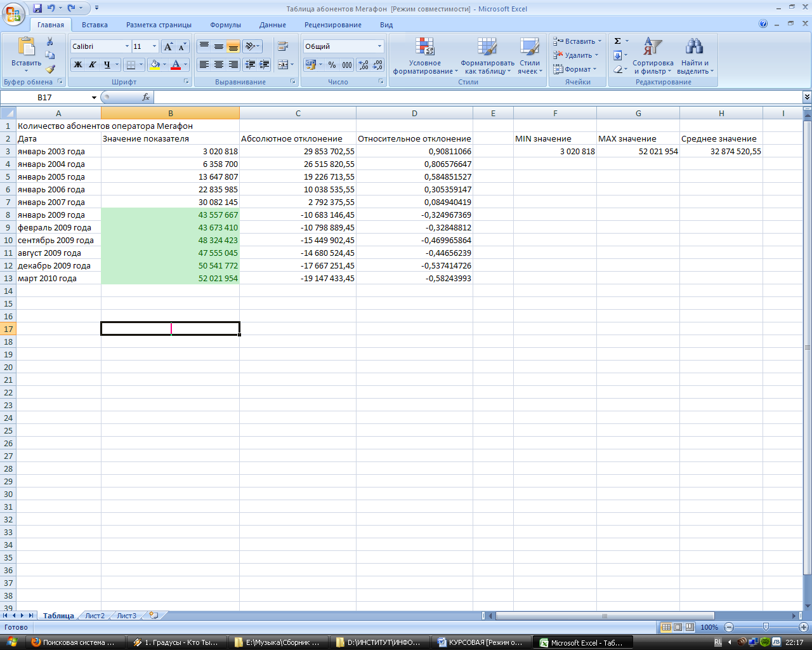The image size is (812, 650).
Task: Decrease decimal places
Action: click(x=378, y=65)
